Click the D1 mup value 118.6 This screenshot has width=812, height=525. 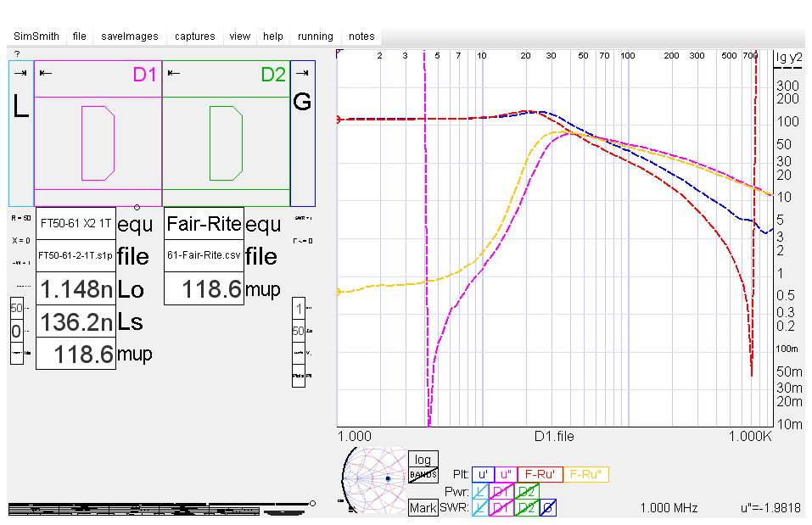76,355
